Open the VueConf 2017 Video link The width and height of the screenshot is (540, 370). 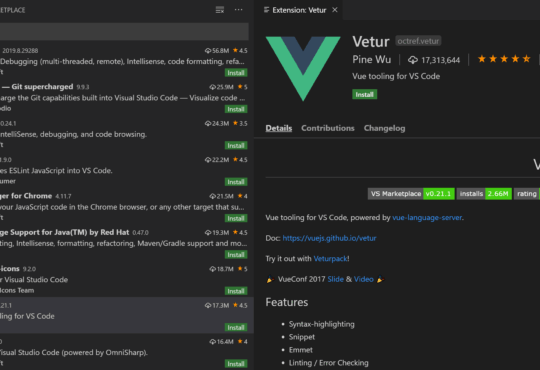click(364, 279)
